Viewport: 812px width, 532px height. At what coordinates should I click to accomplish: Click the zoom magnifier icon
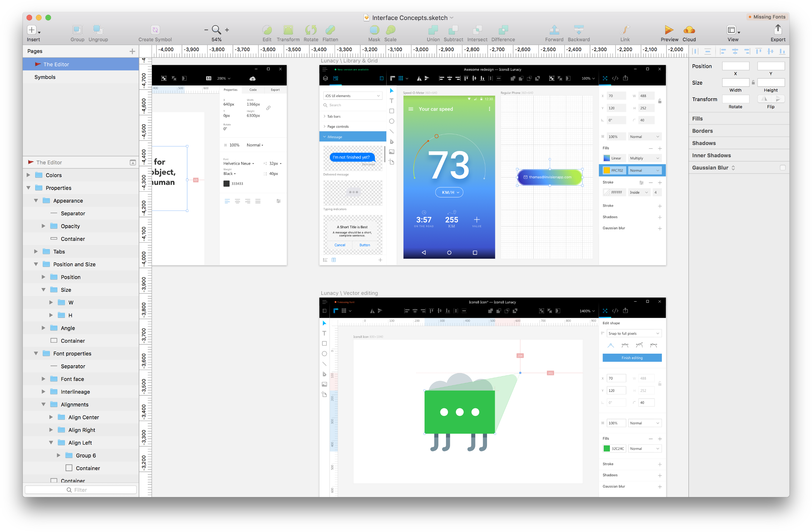216,30
